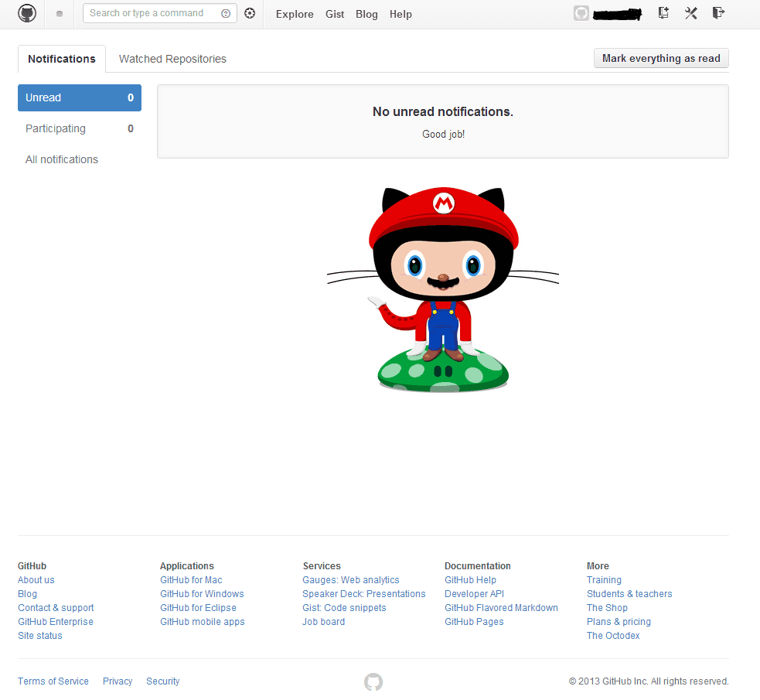Click the search help question mark icon
The height and width of the screenshot is (700, 760).
(x=226, y=14)
